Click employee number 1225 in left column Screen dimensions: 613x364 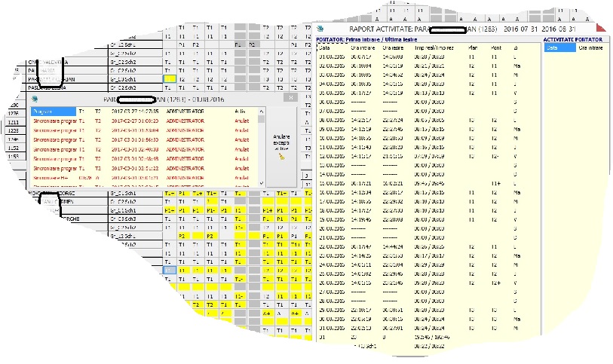point(14,131)
